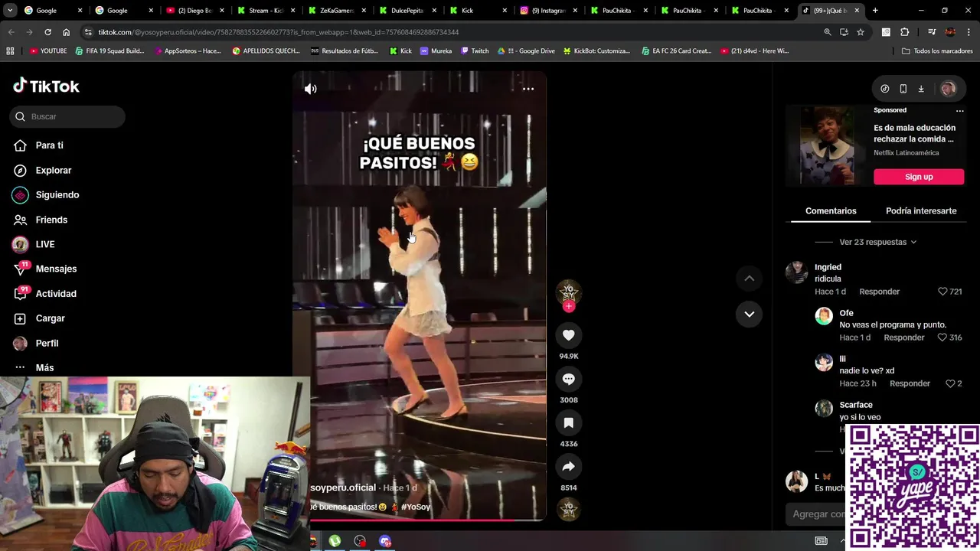Open the Yo Soy creator avatar

point(568,292)
